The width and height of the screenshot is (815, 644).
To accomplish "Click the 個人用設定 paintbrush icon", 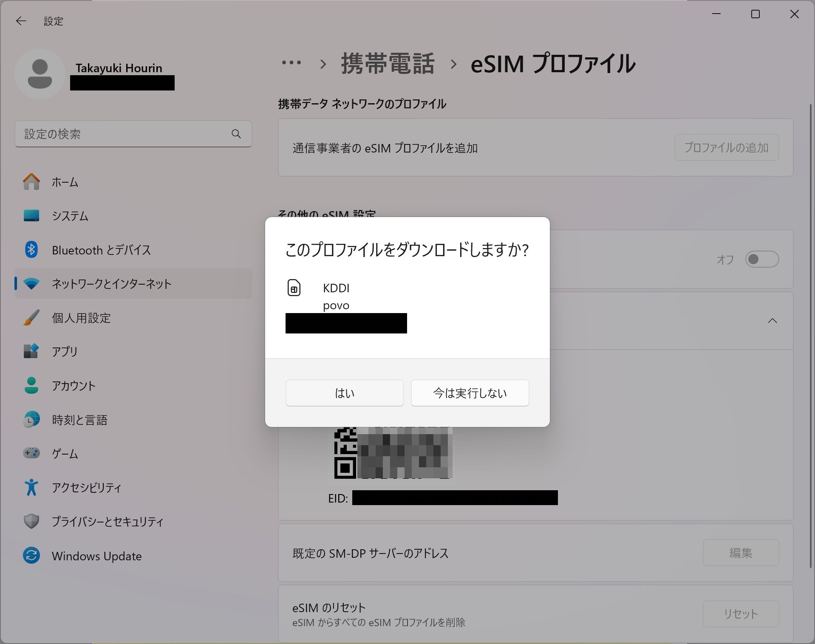I will pyautogui.click(x=31, y=318).
